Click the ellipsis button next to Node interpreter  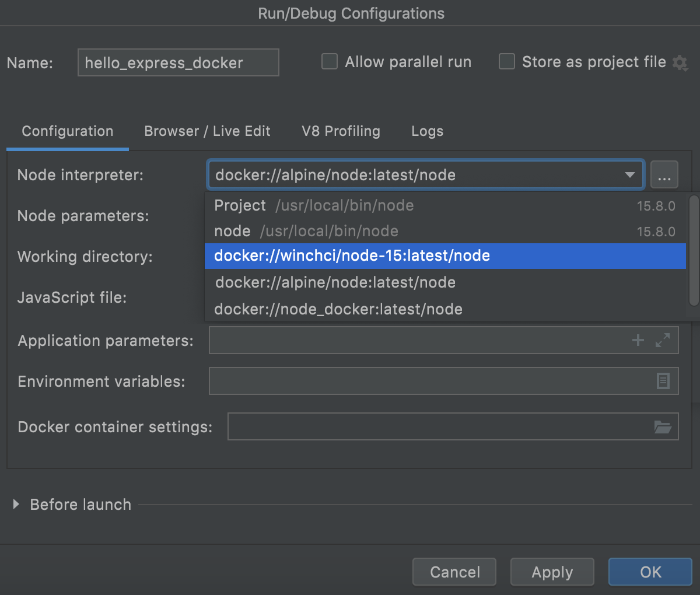click(x=664, y=175)
